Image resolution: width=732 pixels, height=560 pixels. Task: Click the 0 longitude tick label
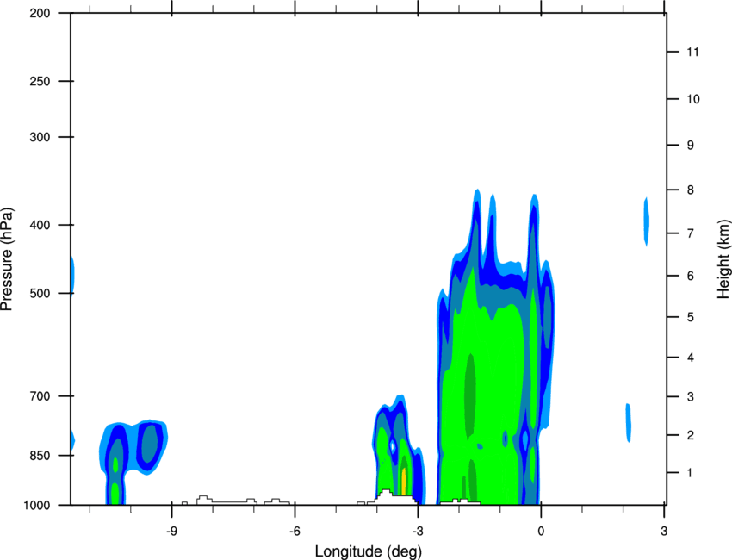tap(541, 532)
